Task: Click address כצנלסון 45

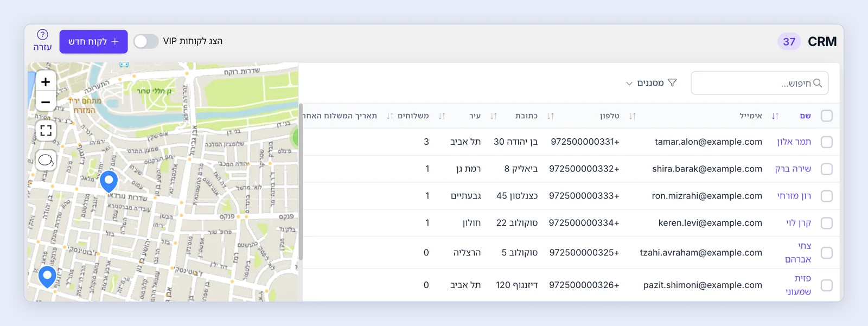Action: tap(517, 196)
